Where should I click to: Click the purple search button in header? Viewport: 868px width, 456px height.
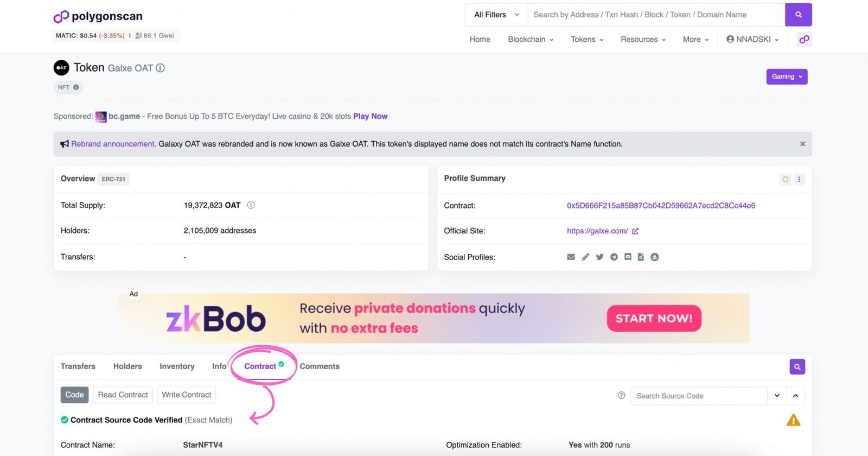[798, 15]
